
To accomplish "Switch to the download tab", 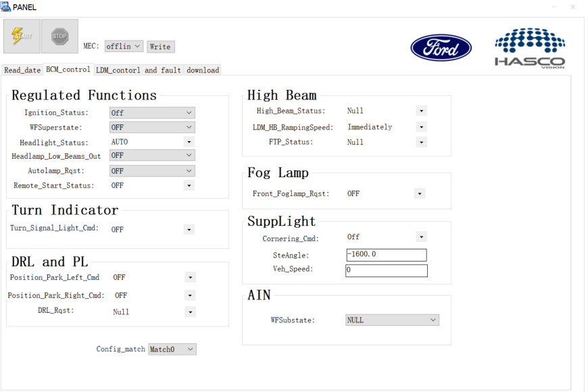I will (x=203, y=70).
